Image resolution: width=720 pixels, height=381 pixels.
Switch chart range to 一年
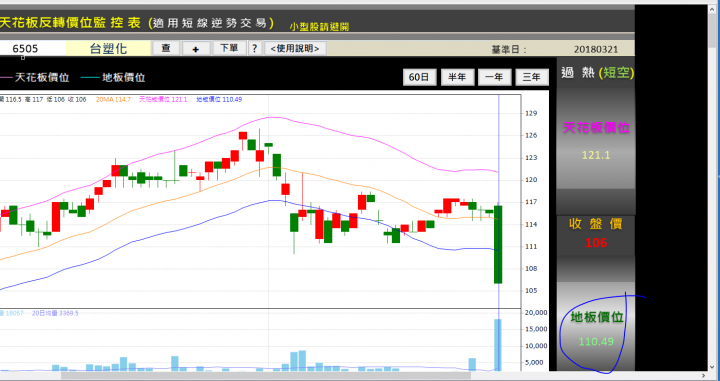click(495, 77)
